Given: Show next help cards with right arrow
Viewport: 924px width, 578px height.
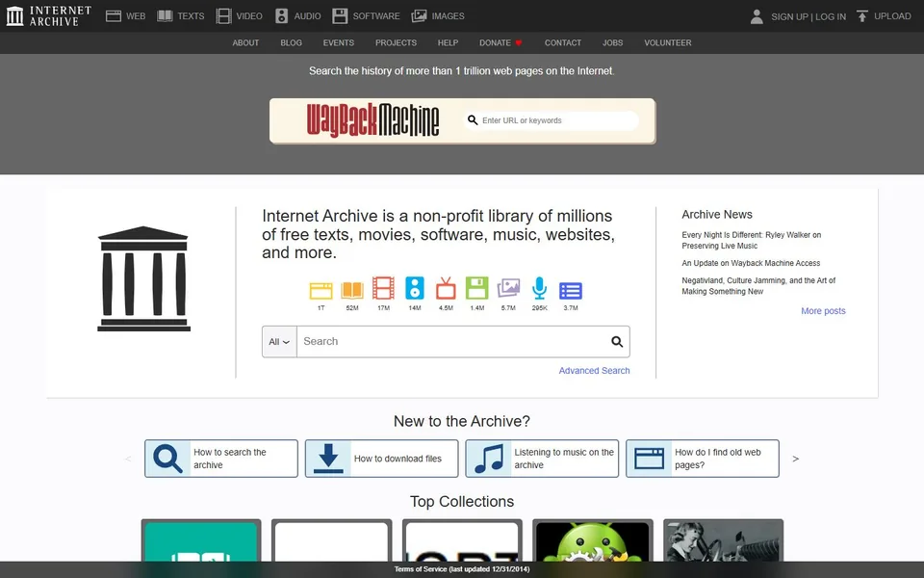Looking at the screenshot, I should pos(796,459).
